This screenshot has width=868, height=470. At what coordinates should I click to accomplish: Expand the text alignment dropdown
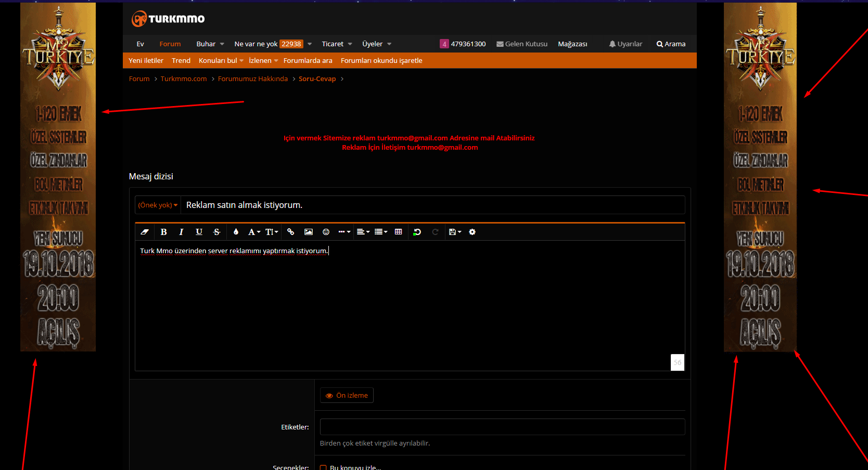point(363,232)
